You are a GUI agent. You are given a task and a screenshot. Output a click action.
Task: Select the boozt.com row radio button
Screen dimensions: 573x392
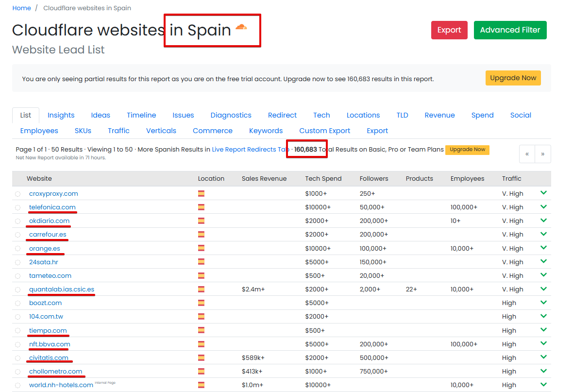pyautogui.click(x=18, y=303)
